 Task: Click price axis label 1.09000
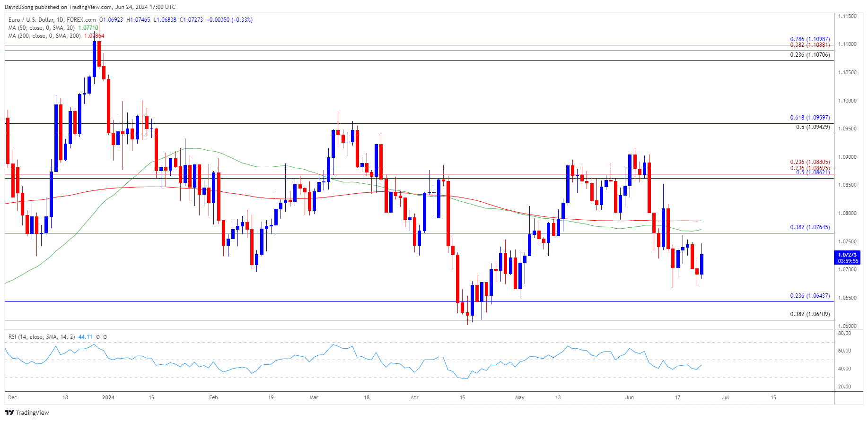pyautogui.click(x=847, y=157)
